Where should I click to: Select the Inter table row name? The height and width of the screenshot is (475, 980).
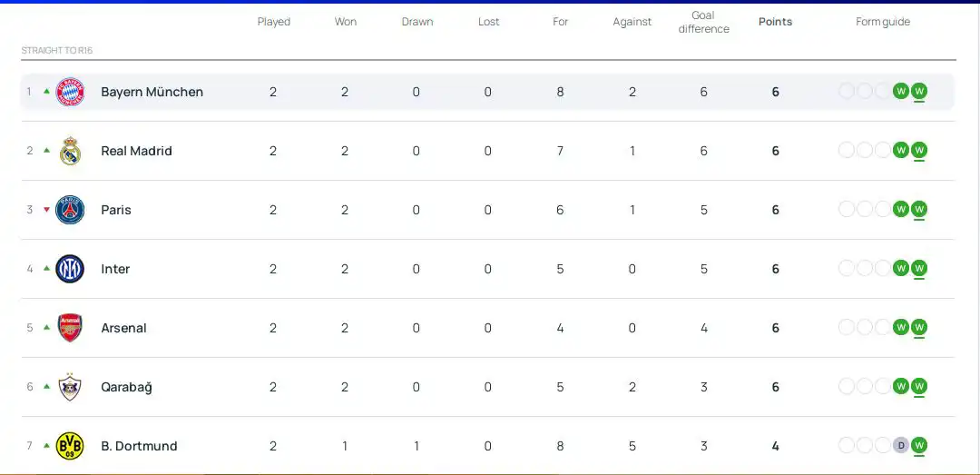coord(115,269)
